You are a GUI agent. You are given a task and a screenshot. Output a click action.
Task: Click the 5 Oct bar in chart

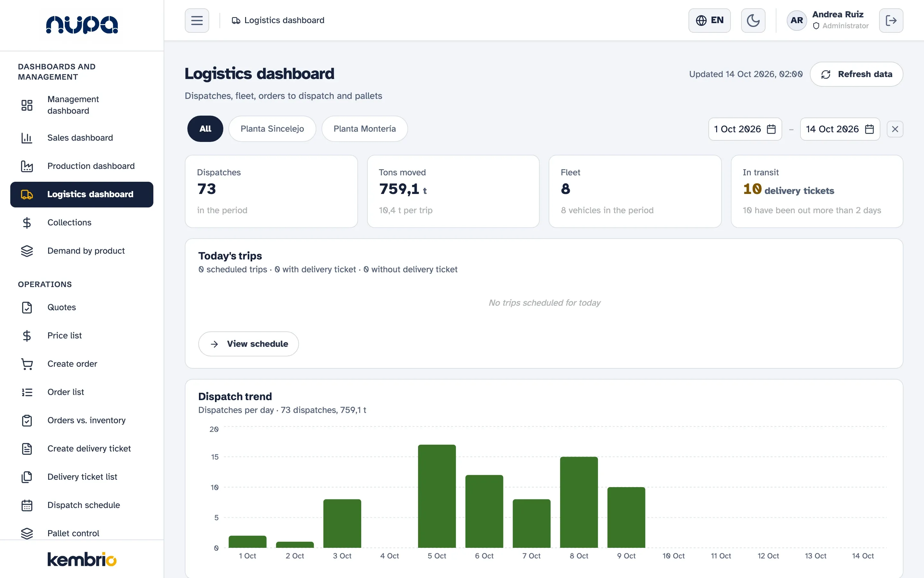(437, 496)
